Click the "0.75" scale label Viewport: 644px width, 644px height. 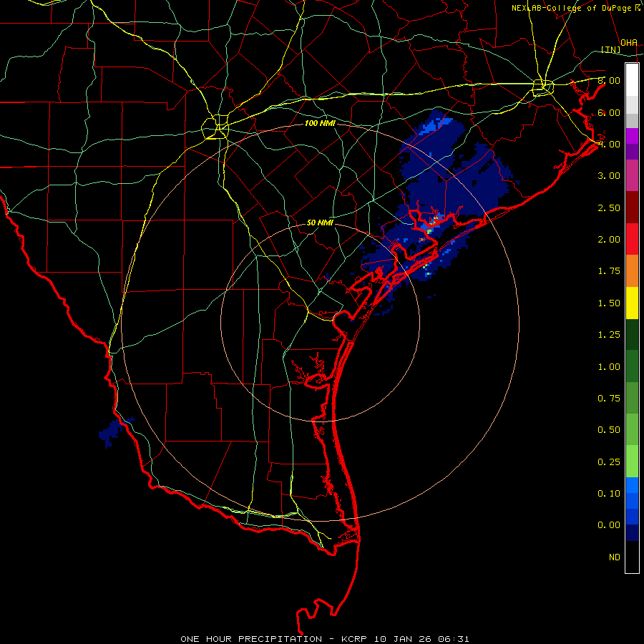point(609,399)
